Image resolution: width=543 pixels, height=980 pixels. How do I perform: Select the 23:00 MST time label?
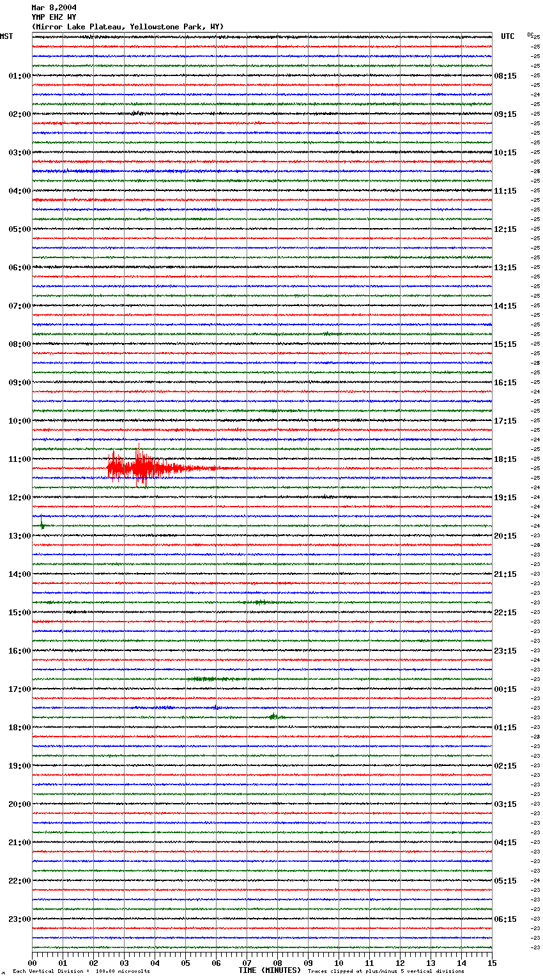coord(20,919)
